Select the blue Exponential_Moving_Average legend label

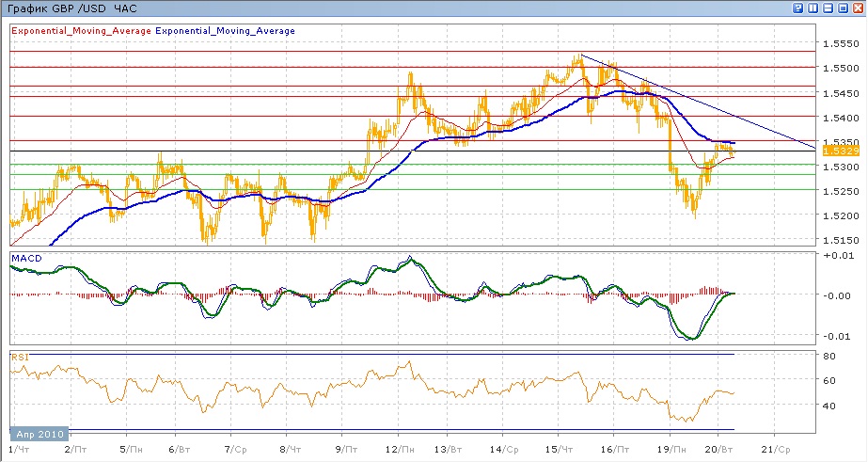[225, 31]
